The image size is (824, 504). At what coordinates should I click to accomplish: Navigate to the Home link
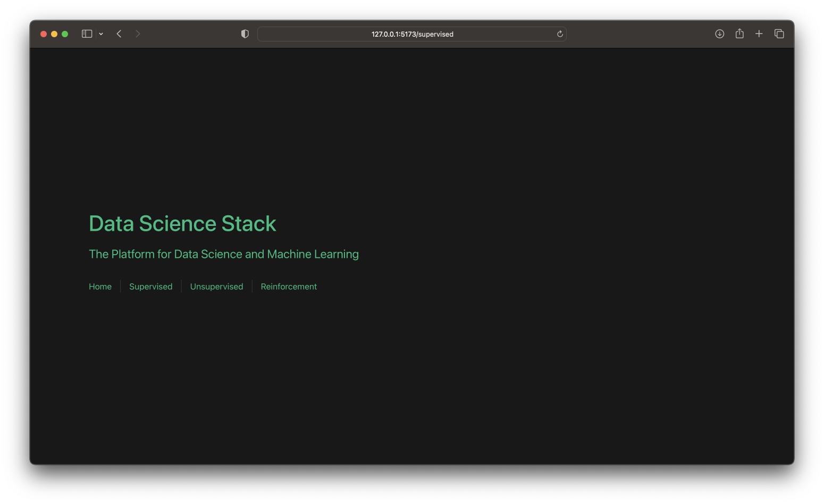coord(100,287)
